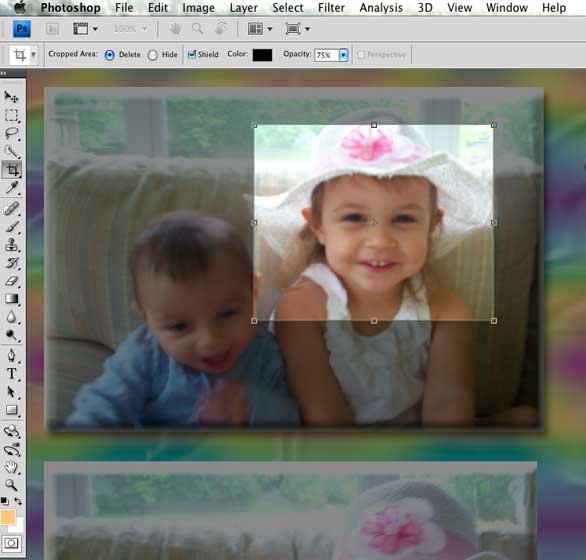Select the 3D Orbit camera tool

(x=11, y=450)
